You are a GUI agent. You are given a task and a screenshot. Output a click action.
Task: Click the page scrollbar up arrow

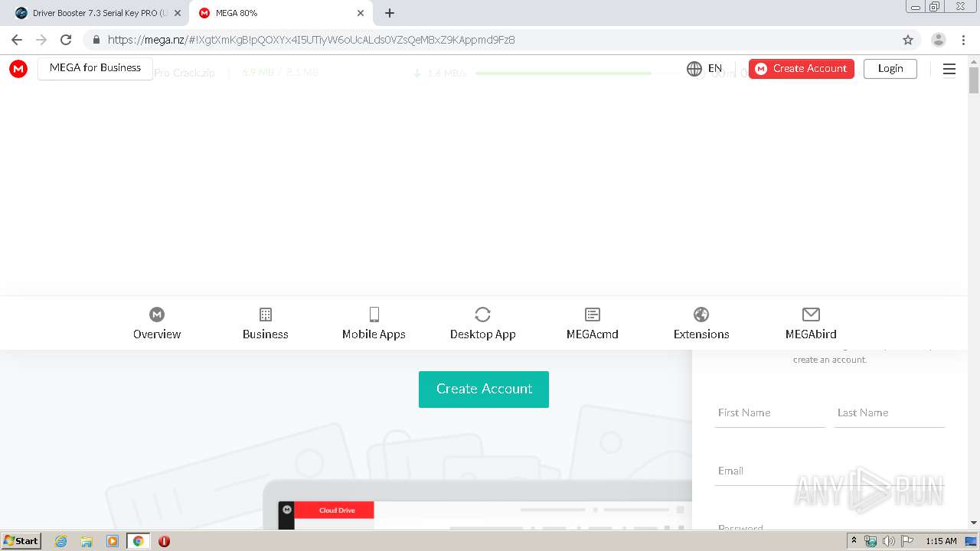tap(974, 61)
